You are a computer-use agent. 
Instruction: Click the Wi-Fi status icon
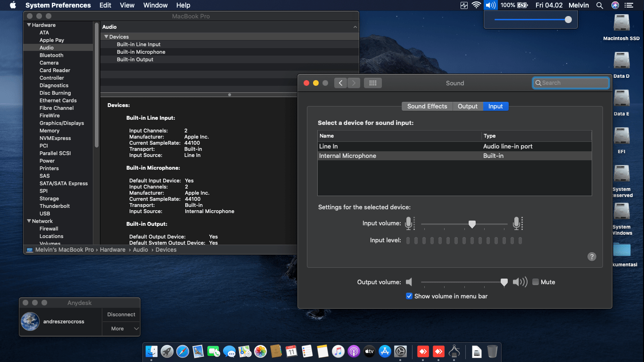click(476, 5)
